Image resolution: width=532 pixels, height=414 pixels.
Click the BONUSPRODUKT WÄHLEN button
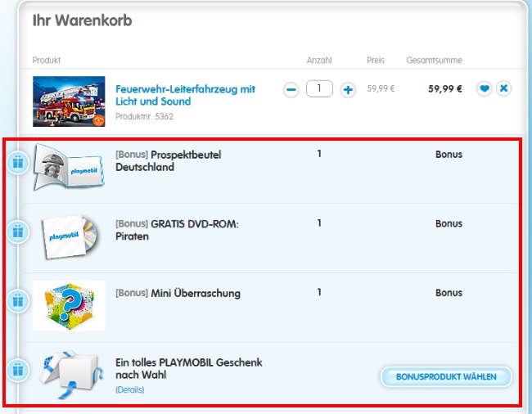click(446, 376)
